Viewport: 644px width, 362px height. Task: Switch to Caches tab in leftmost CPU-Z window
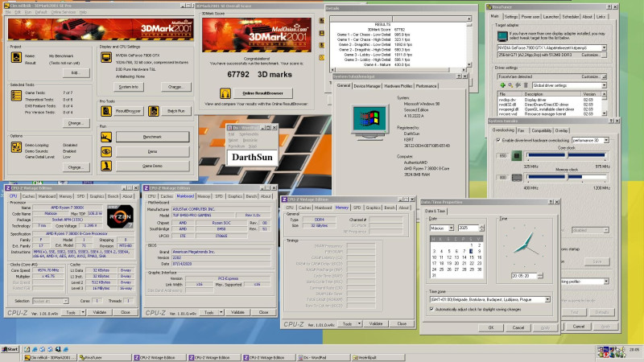coord(28,196)
